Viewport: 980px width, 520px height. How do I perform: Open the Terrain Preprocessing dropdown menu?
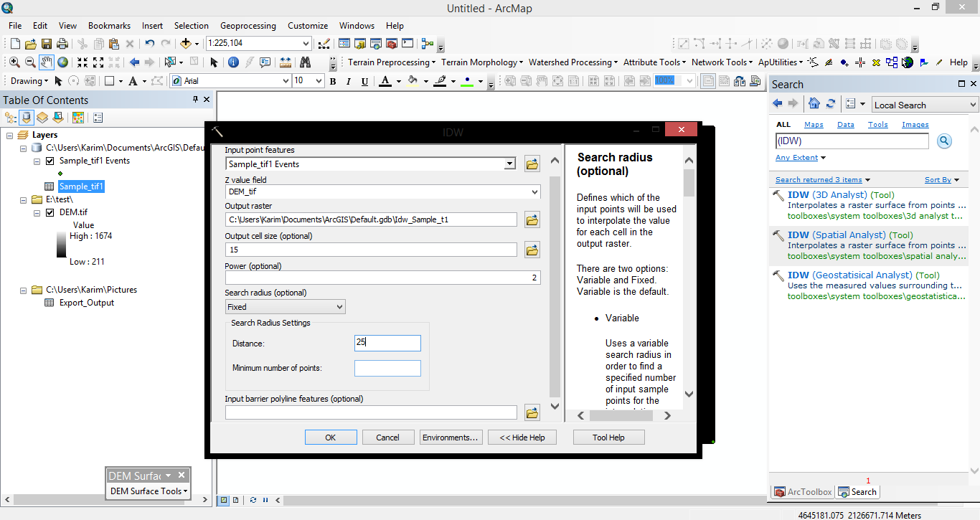(392, 62)
